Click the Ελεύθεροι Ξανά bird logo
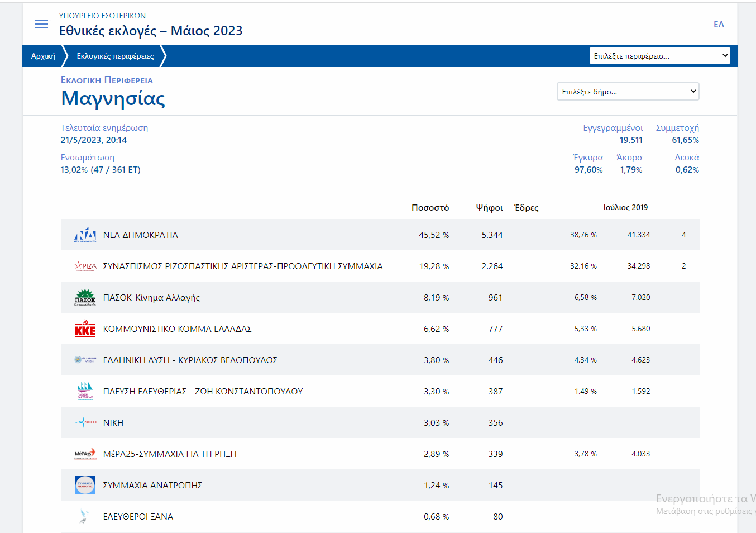 pos(84,516)
